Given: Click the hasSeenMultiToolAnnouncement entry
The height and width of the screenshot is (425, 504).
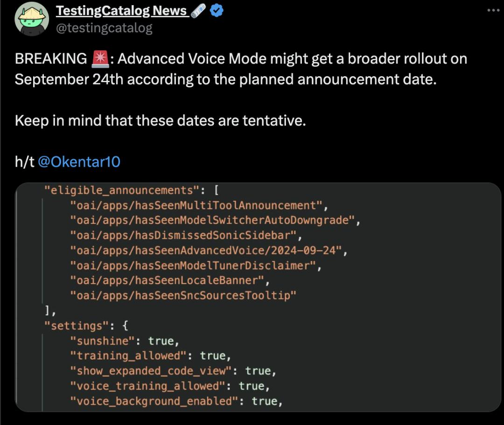Looking at the screenshot, I should [199, 205].
